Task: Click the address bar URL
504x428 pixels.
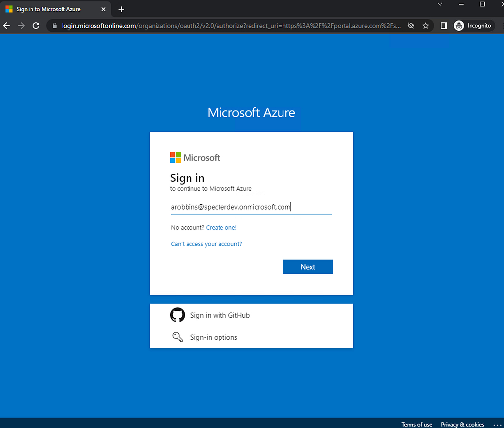Action: 231,26
